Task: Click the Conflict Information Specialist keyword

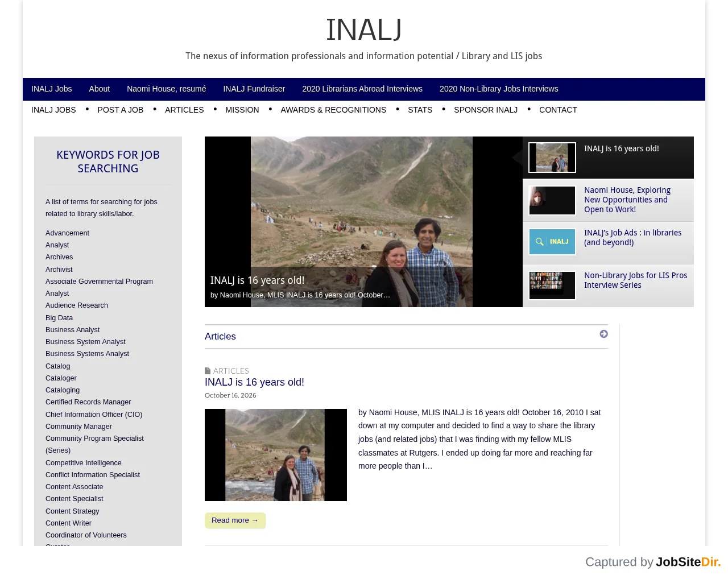Action: coord(93,475)
